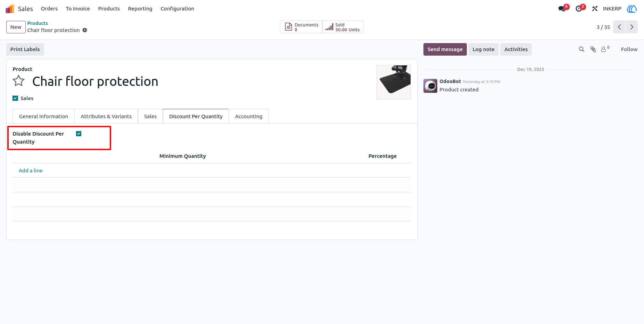The image size is (644, 324).
Task: Click the Percentage column header
Action: [x=382, y=156]
